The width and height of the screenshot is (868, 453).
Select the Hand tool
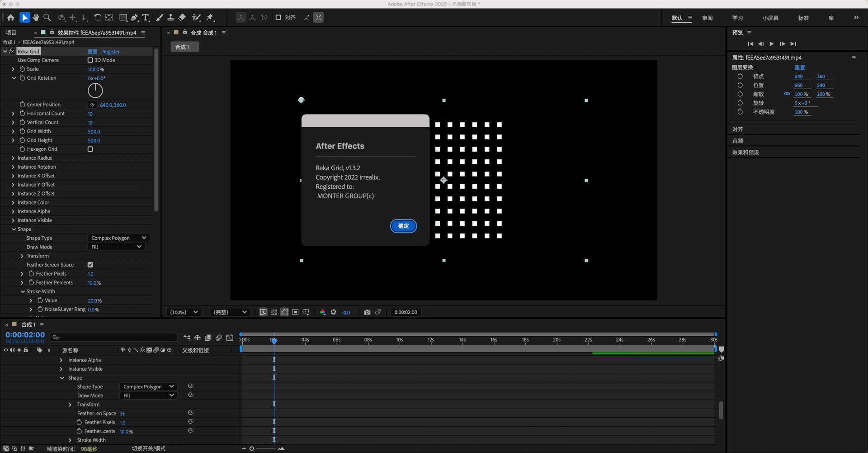[36, 18]
